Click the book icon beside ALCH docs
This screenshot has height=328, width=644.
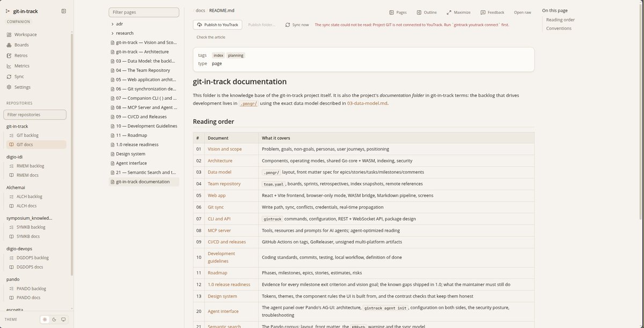(x=11, y=206)
